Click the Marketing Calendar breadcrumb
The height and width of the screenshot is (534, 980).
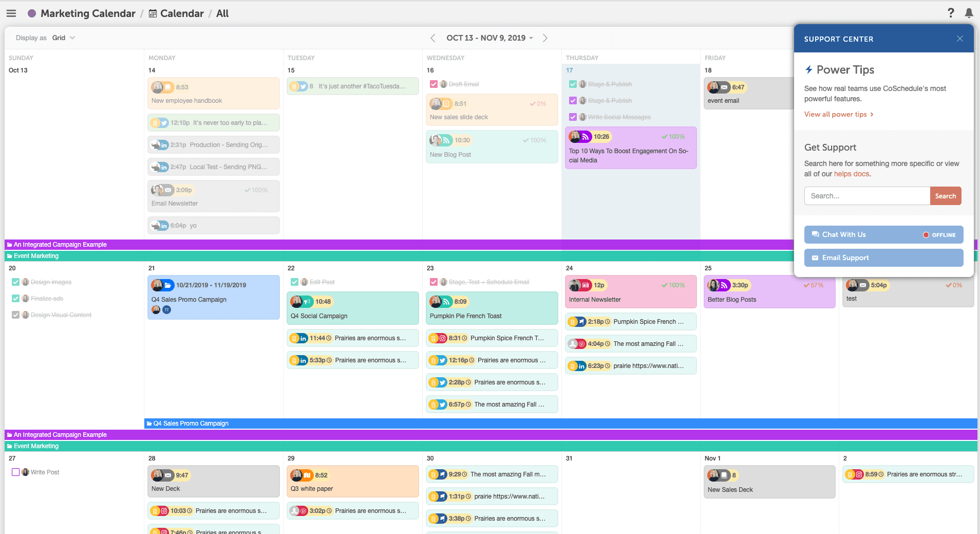88,13
